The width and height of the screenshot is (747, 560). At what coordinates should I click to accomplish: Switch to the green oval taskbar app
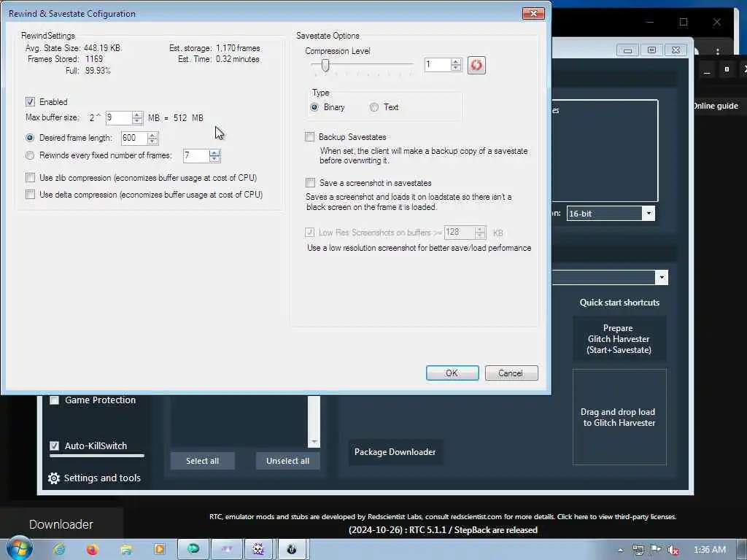[x=193, y=549]
